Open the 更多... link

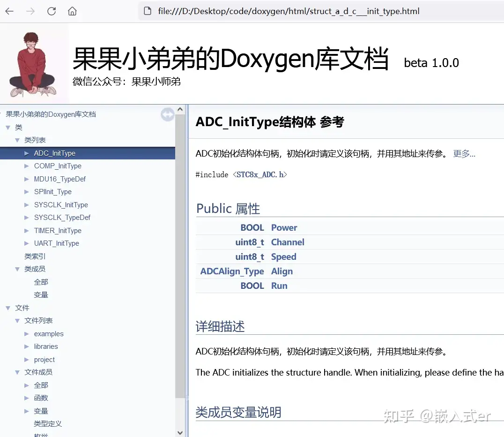coord(464,153)
